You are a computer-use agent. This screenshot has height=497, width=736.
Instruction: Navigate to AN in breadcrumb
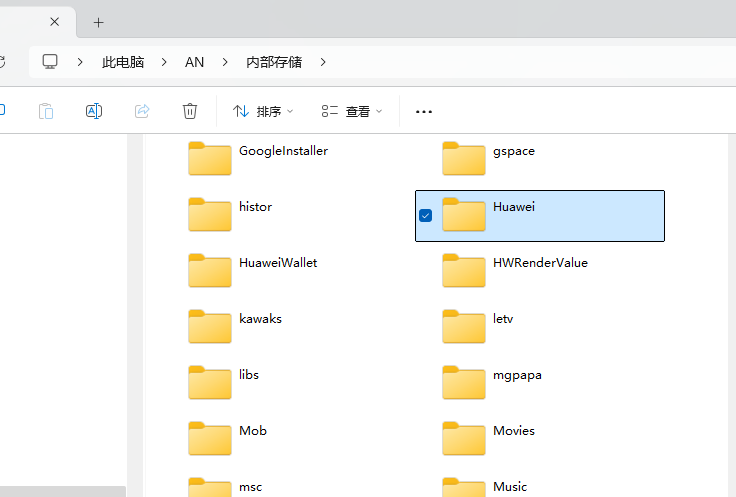194,62
